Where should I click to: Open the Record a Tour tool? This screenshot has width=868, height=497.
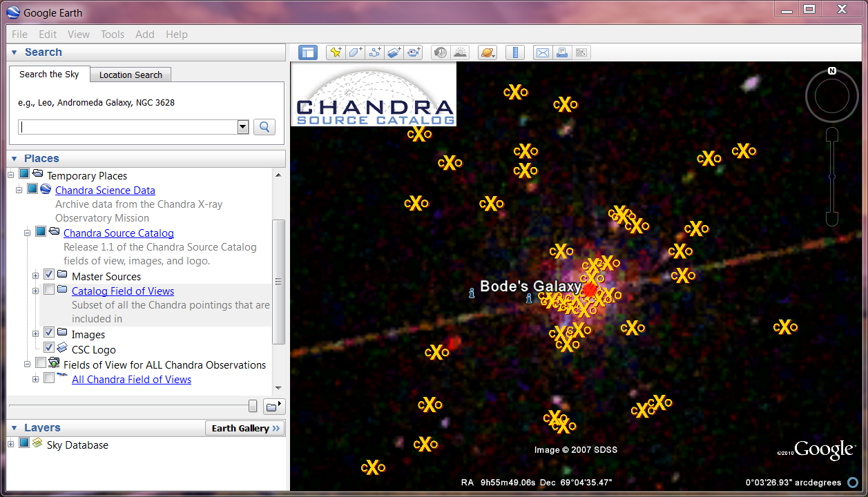pyautogui.click(x=414, y=52)
